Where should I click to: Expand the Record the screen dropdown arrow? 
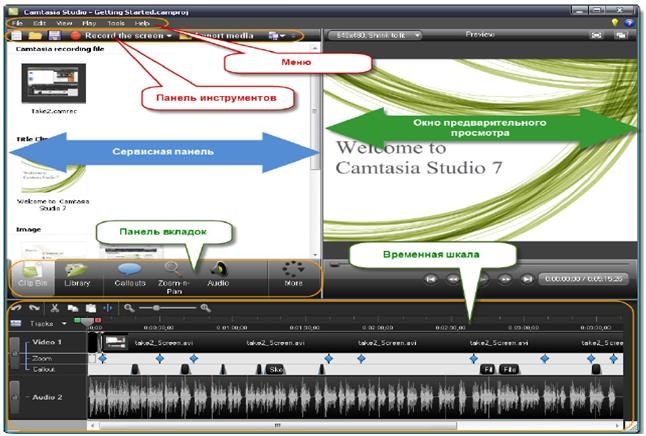(x=169, y=36)
